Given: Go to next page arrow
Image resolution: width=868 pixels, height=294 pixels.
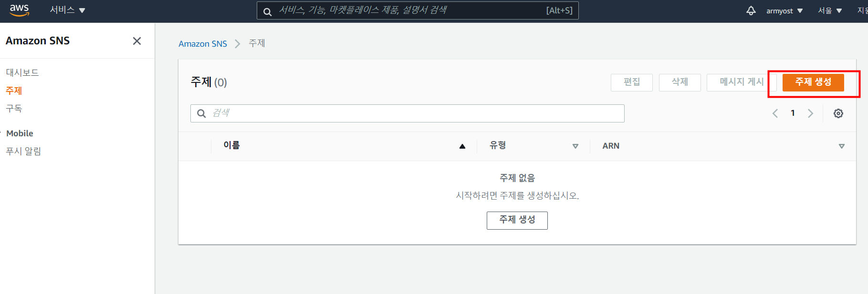Looking at the screenshot, I should click(x=810, y=113).
